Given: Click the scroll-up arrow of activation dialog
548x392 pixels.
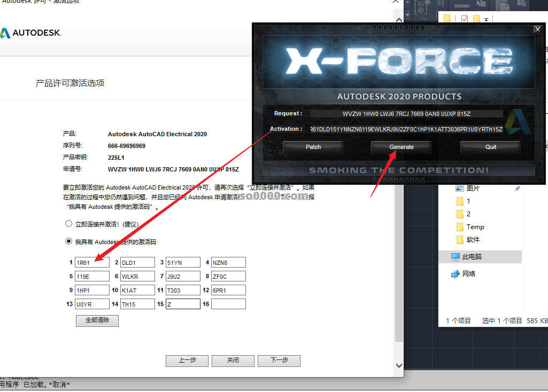Looking at the screenshot, I should click(399, 20).
